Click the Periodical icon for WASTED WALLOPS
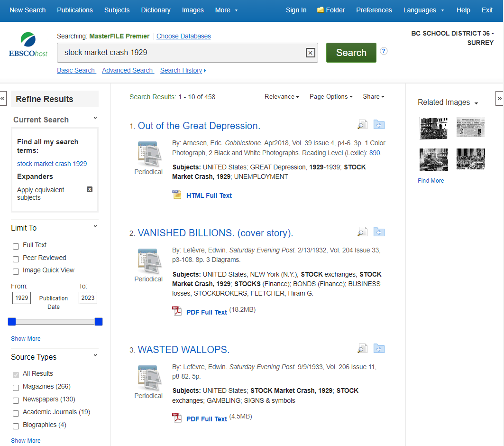 148,377
